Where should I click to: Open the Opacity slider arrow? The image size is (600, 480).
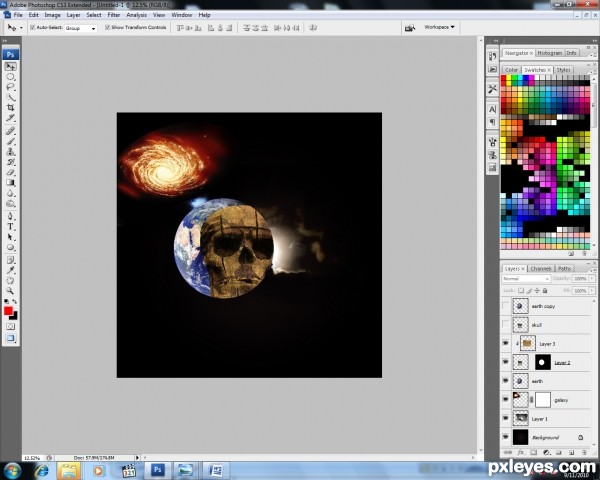pyautogui.click(x=592, y=279)
